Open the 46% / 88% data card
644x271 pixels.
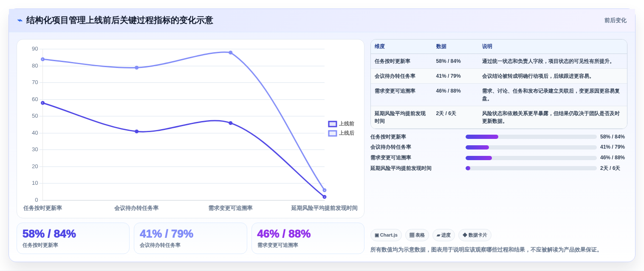308,238
